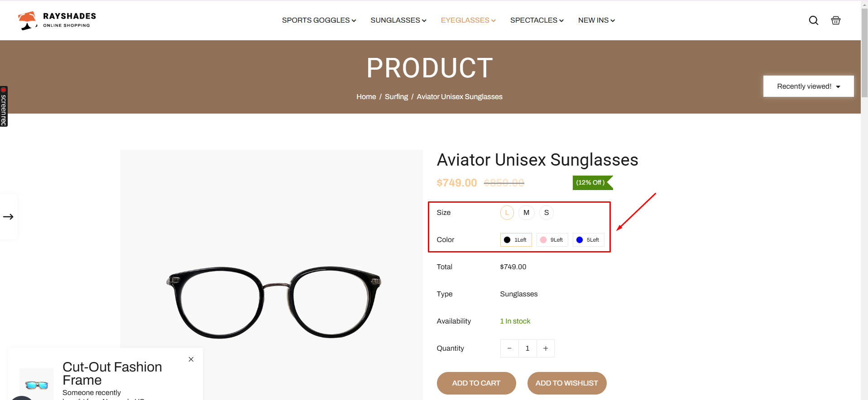This screenshot has height=400, width=868.
Task: Open Cut-Out Fashion Frame popup title
Action: pyautogui.click(x=112, y=373)
